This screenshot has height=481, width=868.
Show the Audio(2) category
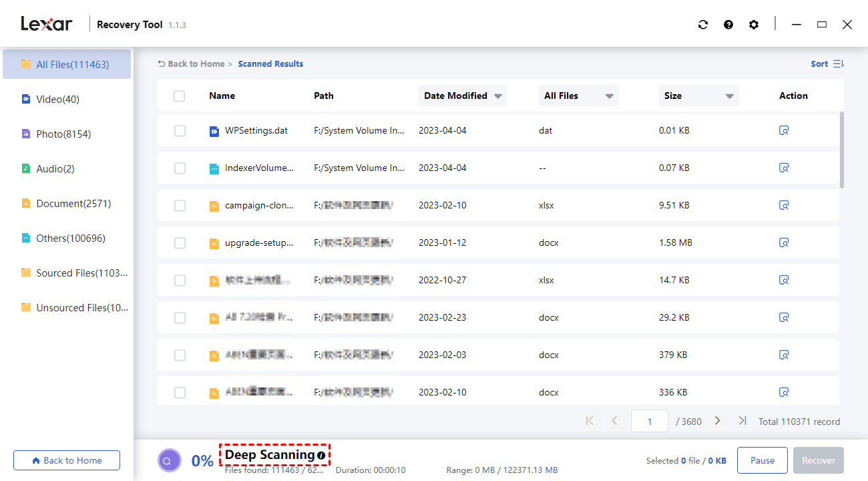click(67, 169)
